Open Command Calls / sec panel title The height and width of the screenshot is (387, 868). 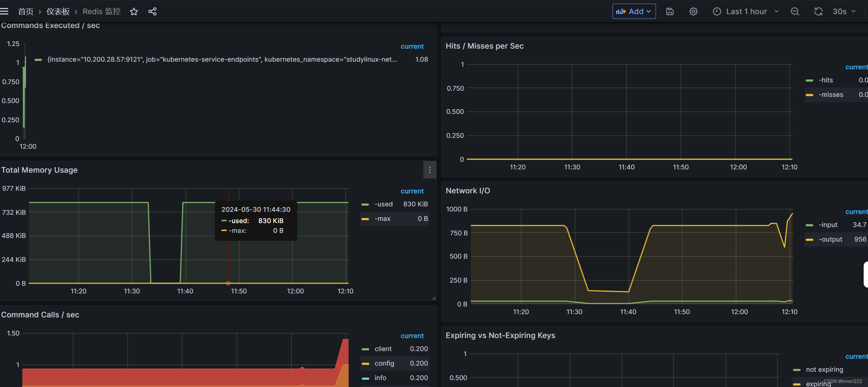point(40,315)
